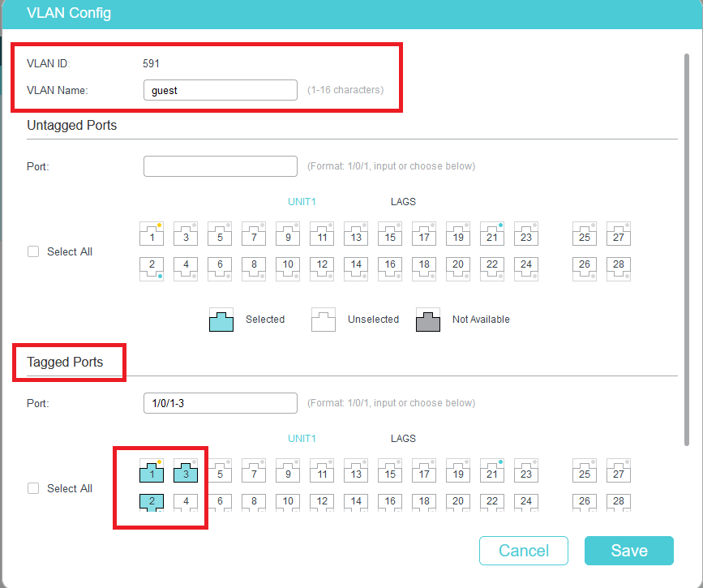
Task: Open UNIT1 tab under Untagged Ports
Action: (x=302, y=202)
